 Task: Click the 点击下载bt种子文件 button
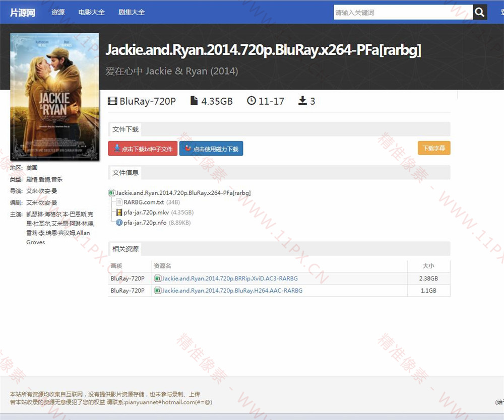click(x=143, y=149)
